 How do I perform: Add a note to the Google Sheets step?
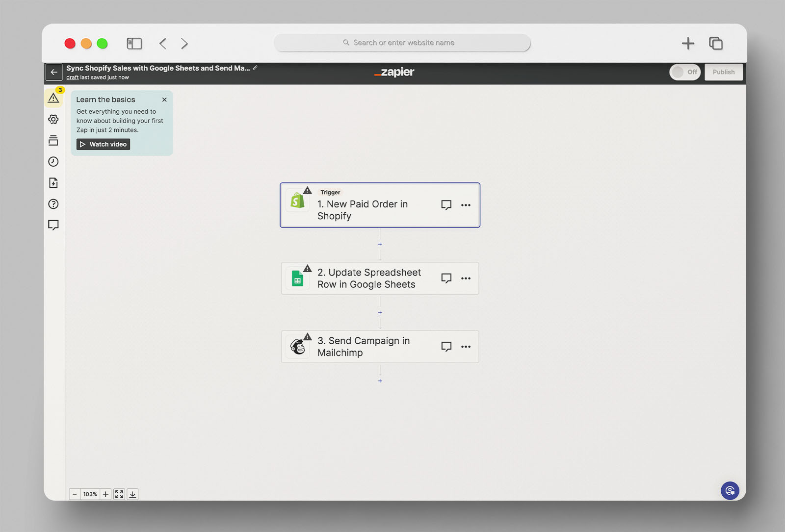[446, 278]
